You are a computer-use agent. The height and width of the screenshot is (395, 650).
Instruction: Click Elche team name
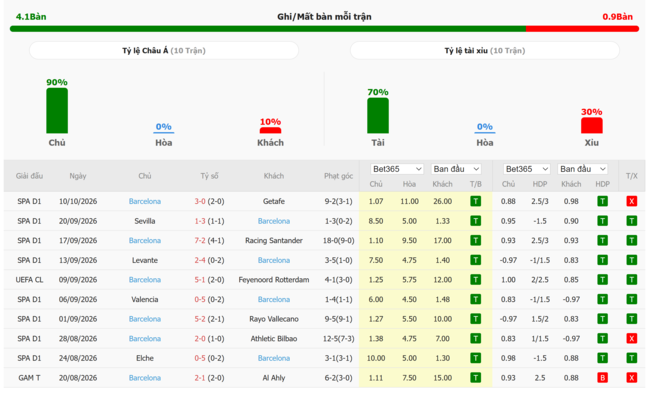click(145, 358)
